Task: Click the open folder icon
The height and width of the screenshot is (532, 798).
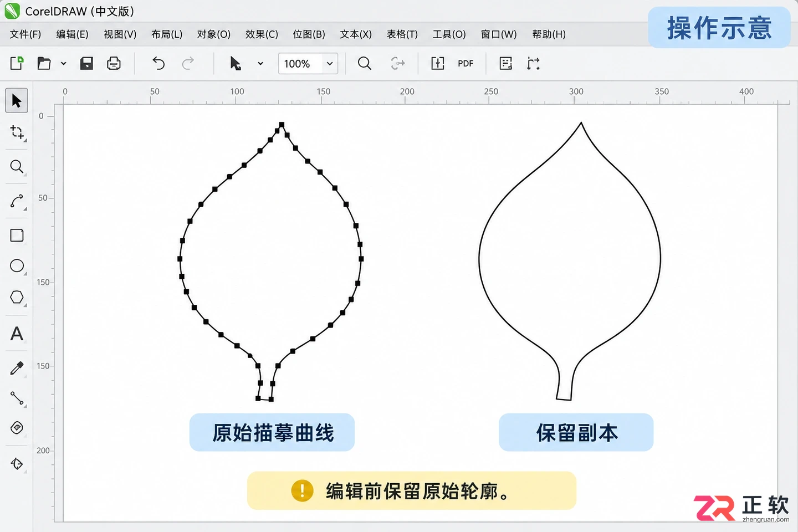Action: (x=44, y=63)
